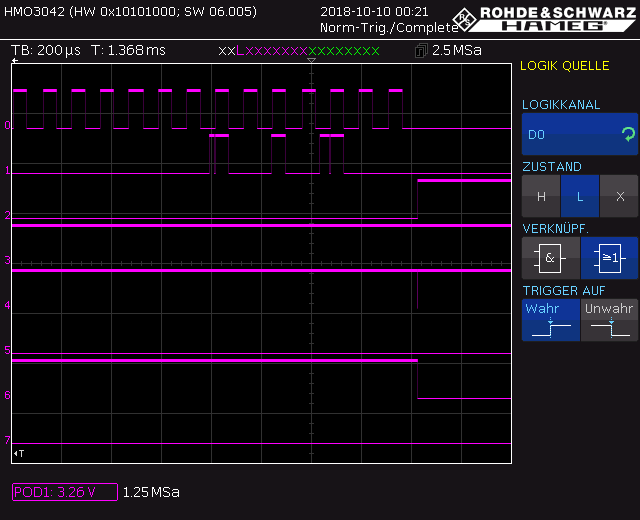Click the digital channel 0 label
This screenshot has height=520, width=640.
[7, 125]
